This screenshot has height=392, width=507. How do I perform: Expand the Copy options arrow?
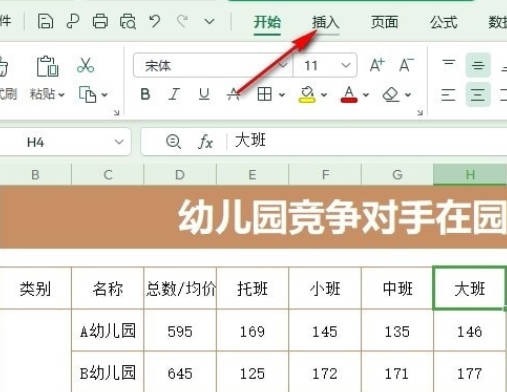(x=104, y=95)
